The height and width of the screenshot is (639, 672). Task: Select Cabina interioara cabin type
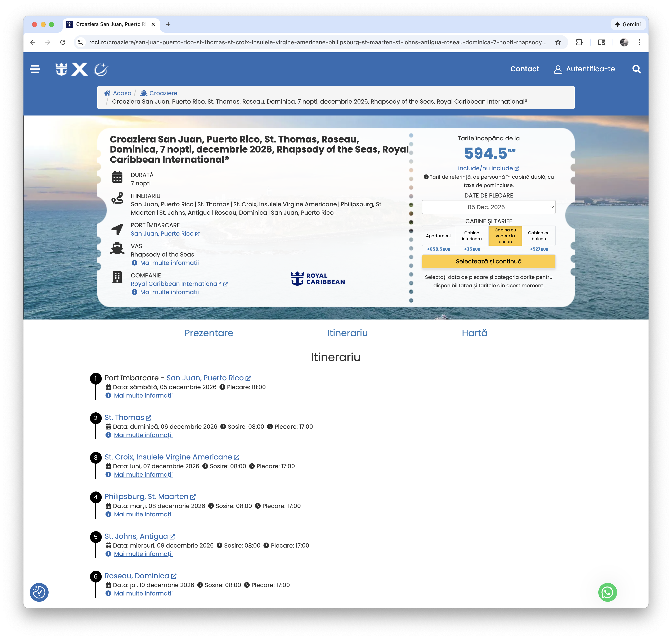[472, 236]
